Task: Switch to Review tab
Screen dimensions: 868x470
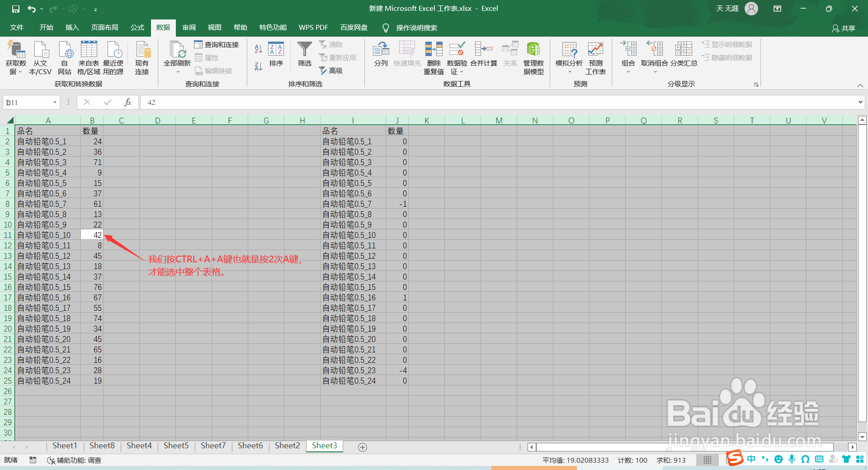Action: point(189,28)
